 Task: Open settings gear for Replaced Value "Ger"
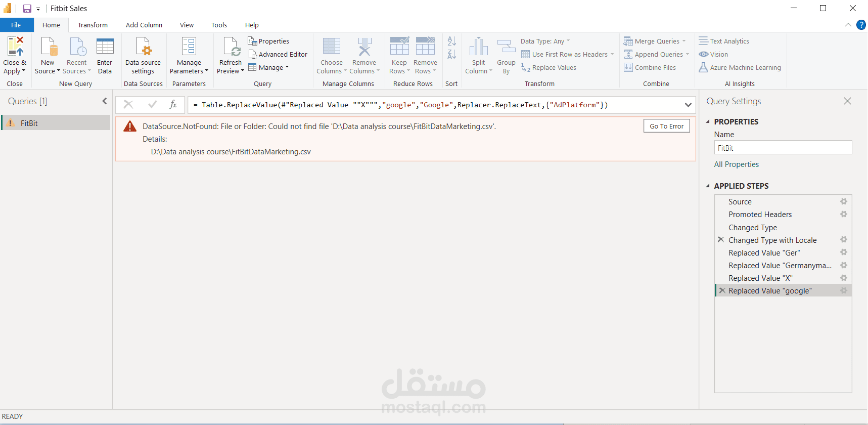pos(844,252)
